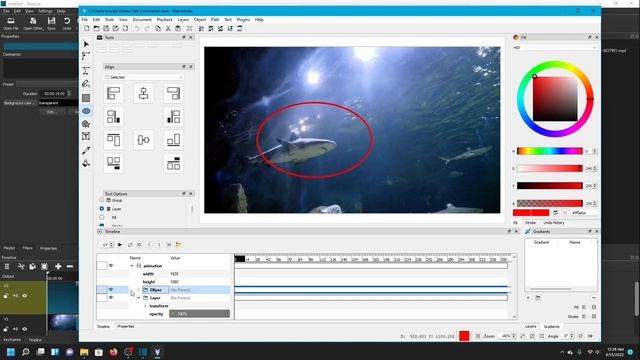Click the Save button in Shotcut toolbar
The image size is (640, 360).
tap(51, 23)
